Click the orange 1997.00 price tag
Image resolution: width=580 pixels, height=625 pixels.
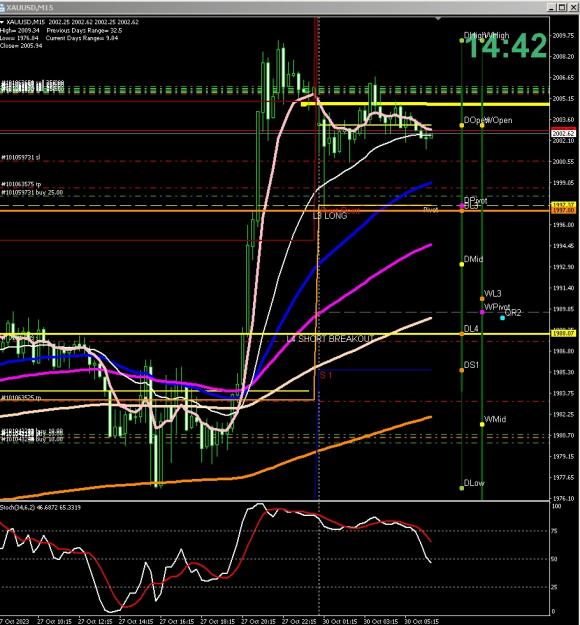[x=563, y=210]
